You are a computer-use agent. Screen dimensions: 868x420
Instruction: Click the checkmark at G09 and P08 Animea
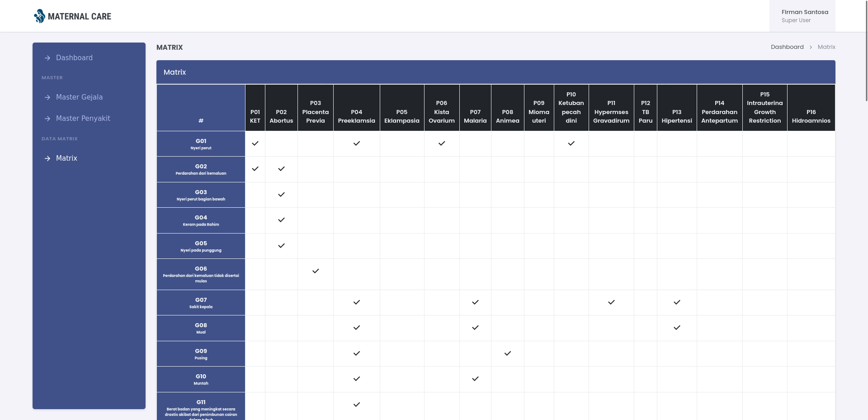coord(508,353)
